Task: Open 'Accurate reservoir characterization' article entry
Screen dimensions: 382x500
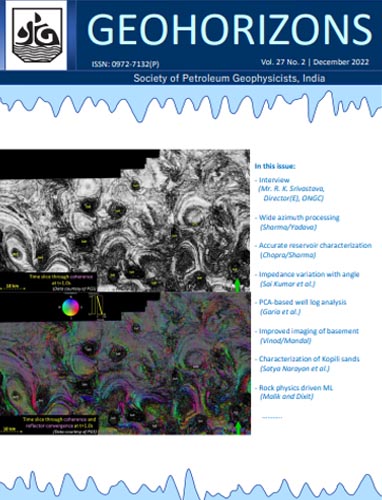Action: [x=315, y=245]
